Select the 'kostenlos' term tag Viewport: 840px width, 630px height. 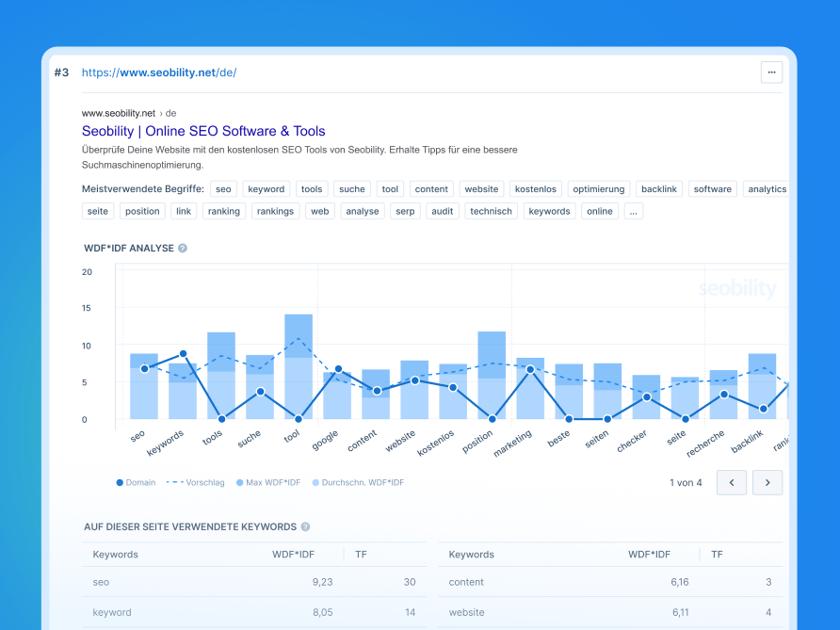pyautogui.click(x=536, y=189)
